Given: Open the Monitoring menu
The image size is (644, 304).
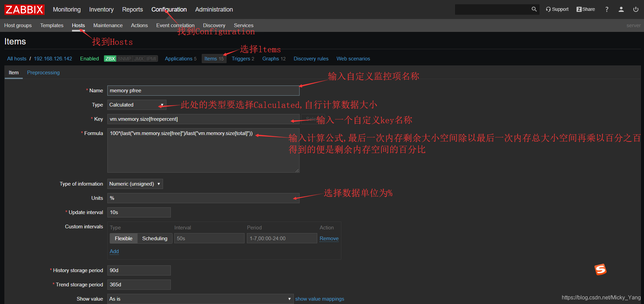Looking at the screenshot, I should tap(67, 9).
